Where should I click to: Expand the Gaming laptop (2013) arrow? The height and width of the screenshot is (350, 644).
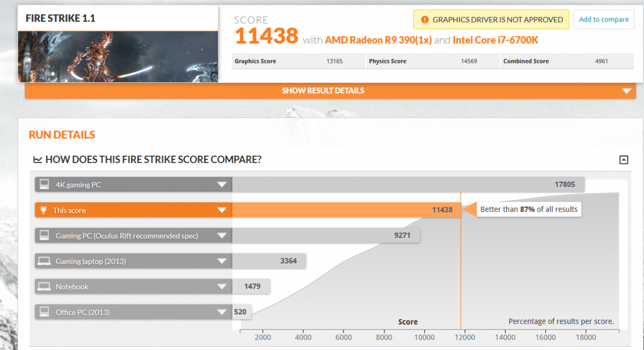click(x=222, y=261)
